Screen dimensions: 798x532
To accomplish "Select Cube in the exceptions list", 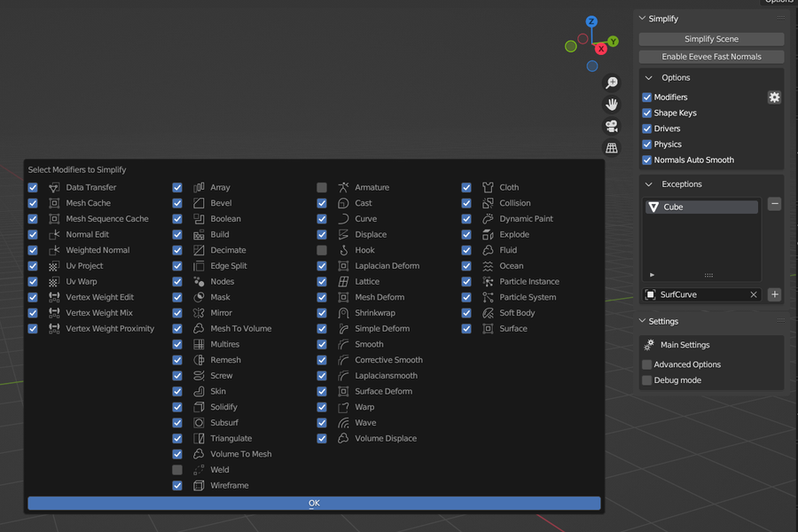I will point(702,207).
